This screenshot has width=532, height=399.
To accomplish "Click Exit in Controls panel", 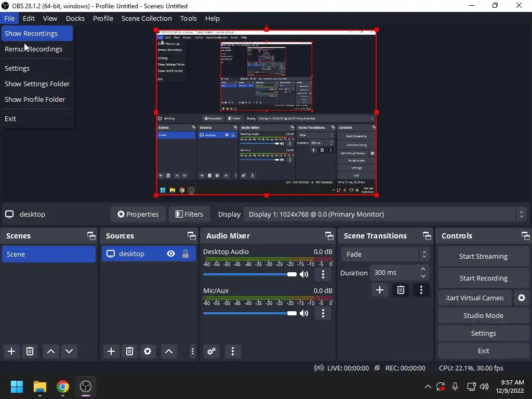I will [483, 351].
